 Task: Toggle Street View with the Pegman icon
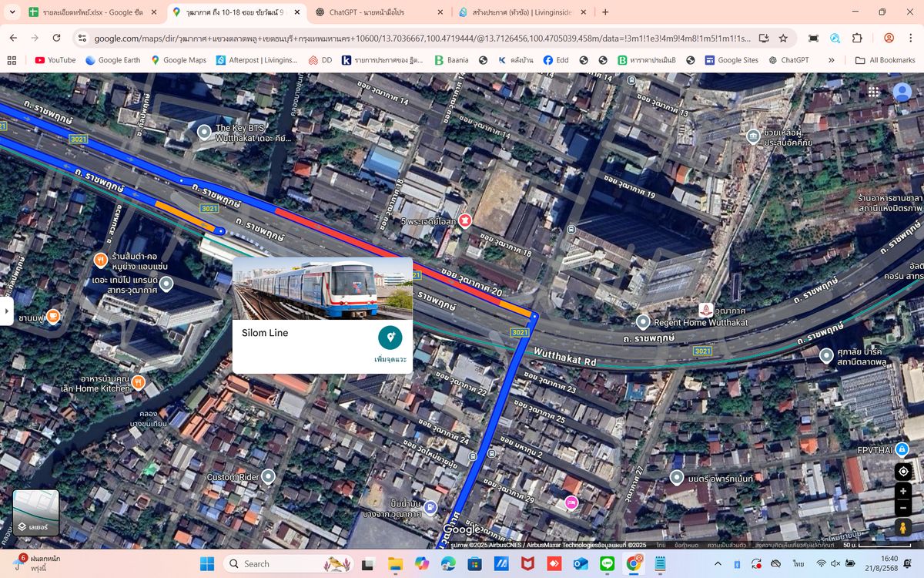tap(902, 528)
